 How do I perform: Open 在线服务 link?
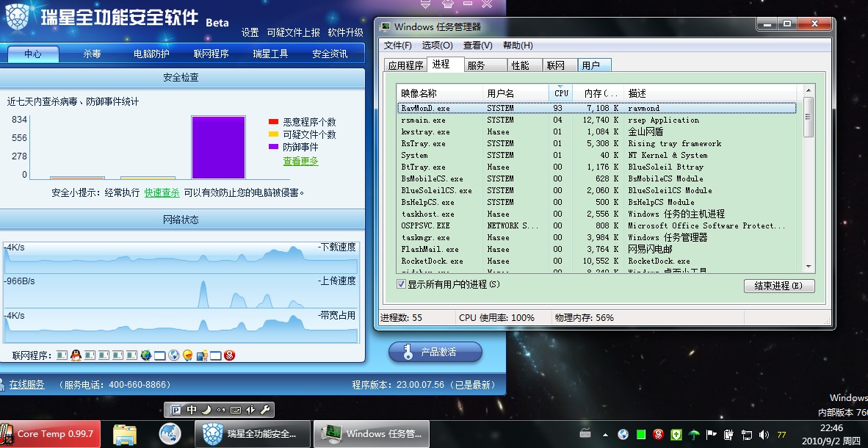[x=26, y=384]
